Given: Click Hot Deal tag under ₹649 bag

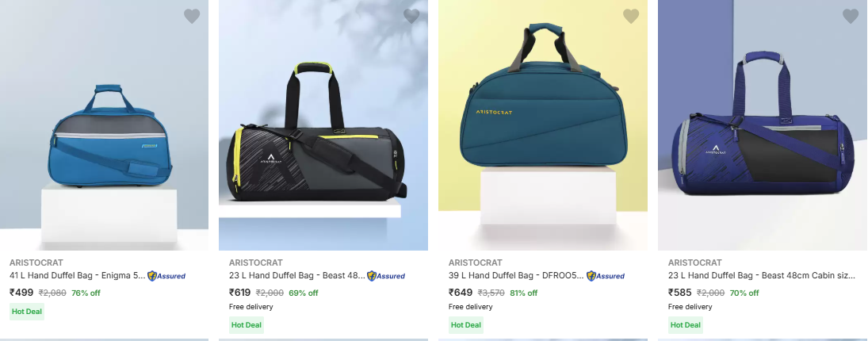Looking at the screenshot, I should coord(466,325).
